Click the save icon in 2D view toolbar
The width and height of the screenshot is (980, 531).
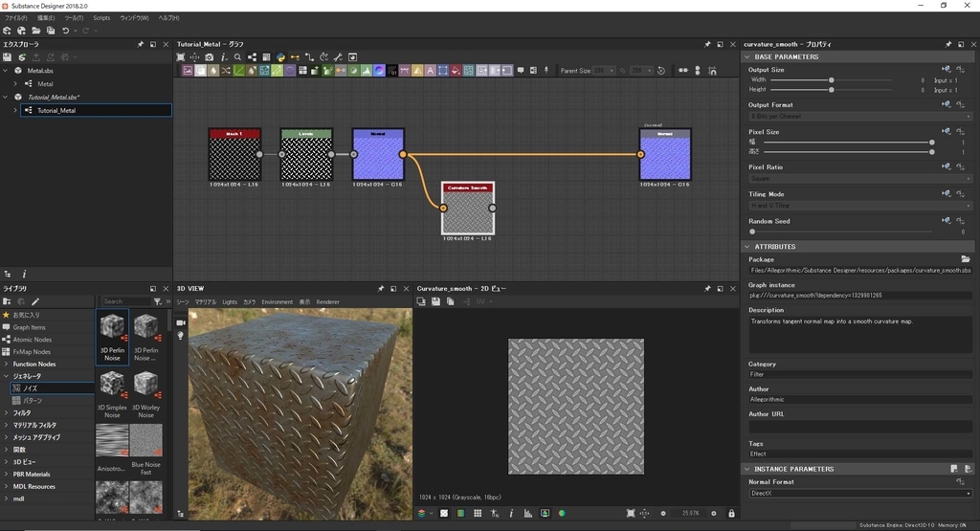click(435, 301)
